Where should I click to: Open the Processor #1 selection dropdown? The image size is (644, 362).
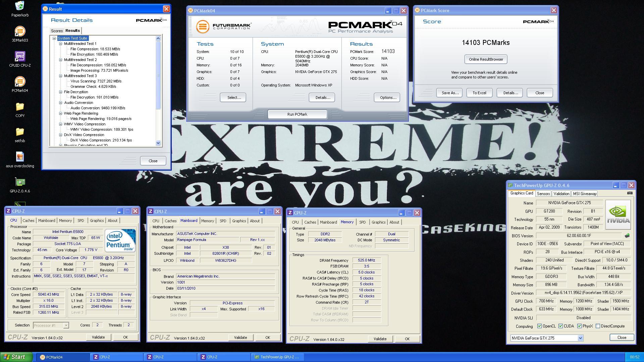[x=66, y=325]
